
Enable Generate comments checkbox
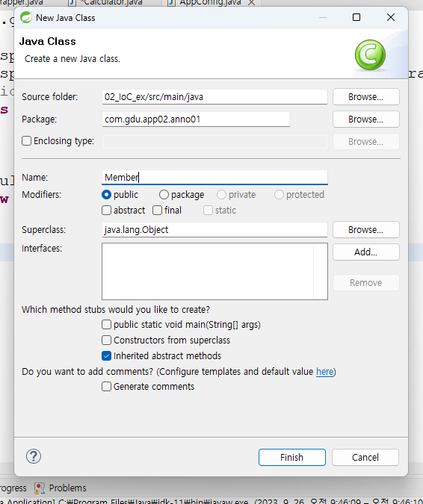click(106, 386)
